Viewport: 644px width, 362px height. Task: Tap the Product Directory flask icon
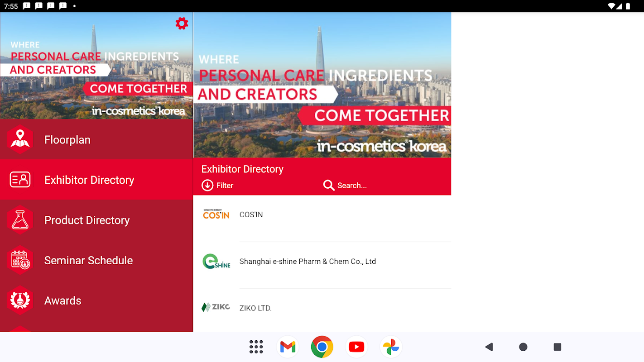(20, 220)
